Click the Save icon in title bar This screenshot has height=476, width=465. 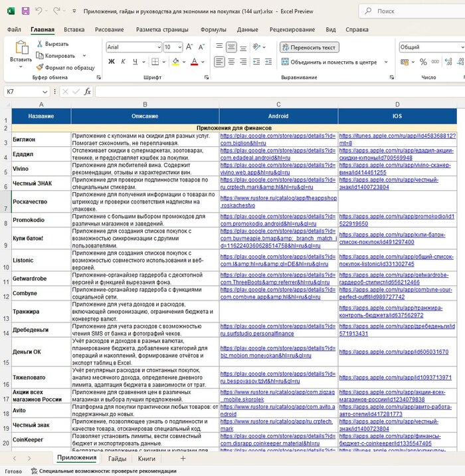pos(25,11)
